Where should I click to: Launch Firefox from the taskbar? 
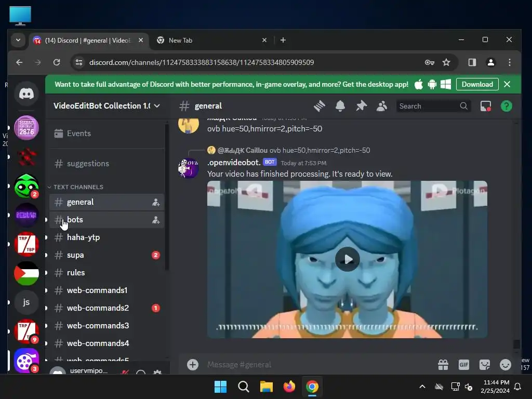(x=289, y=387)
